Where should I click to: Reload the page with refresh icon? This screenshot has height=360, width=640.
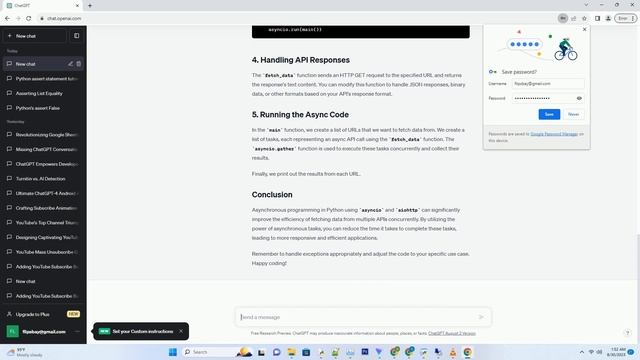(x=29, y=18)
